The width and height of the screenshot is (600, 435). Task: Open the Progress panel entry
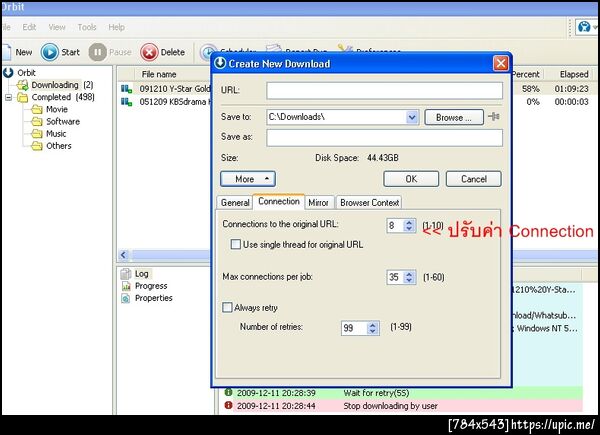click(x=144, y=286)
